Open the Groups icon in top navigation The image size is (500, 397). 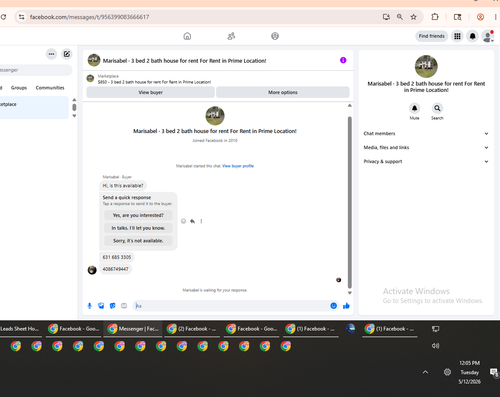[x=275, y=36]
